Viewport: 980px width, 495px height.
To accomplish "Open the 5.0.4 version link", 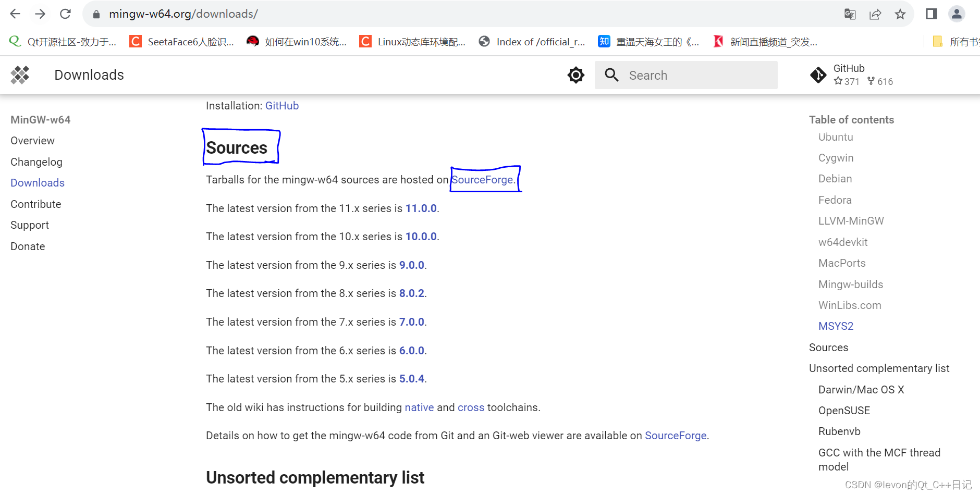I will [412, 379].
